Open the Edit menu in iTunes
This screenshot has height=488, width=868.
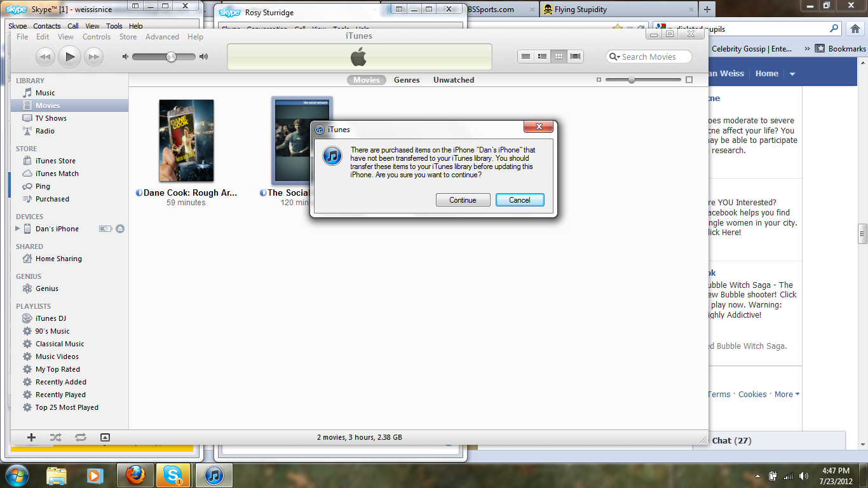pyautogui.click(x=43, y=37)
